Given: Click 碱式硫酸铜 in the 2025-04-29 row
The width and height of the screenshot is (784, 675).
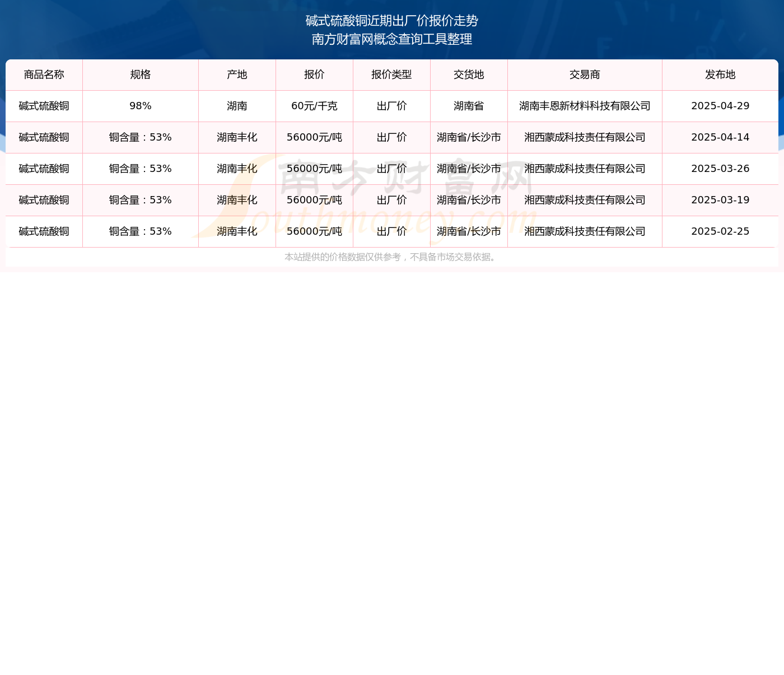Looking at the screenshot, I should pyautogui.click(x=44, y=106).
